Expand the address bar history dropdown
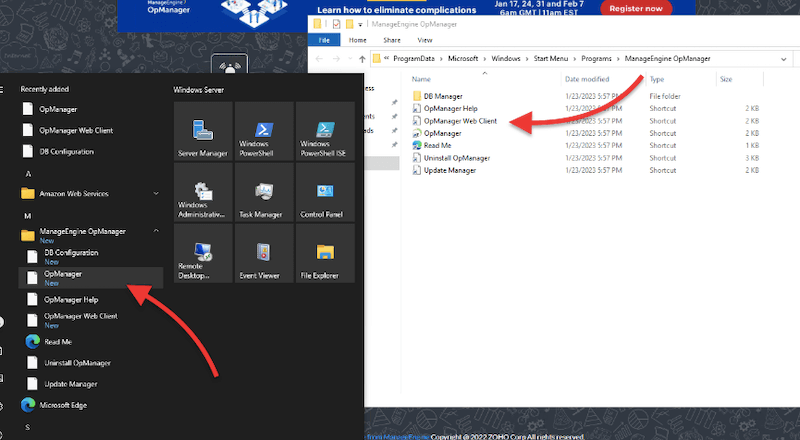Image resolution: width=800 pixels, height=440 pixels. click(784, 59)
